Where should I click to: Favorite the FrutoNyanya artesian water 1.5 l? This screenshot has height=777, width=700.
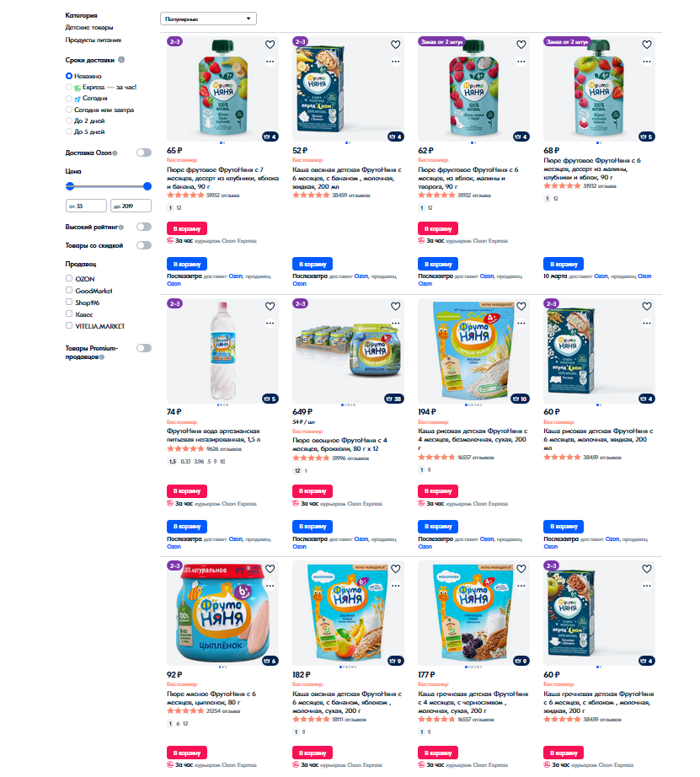270,307
